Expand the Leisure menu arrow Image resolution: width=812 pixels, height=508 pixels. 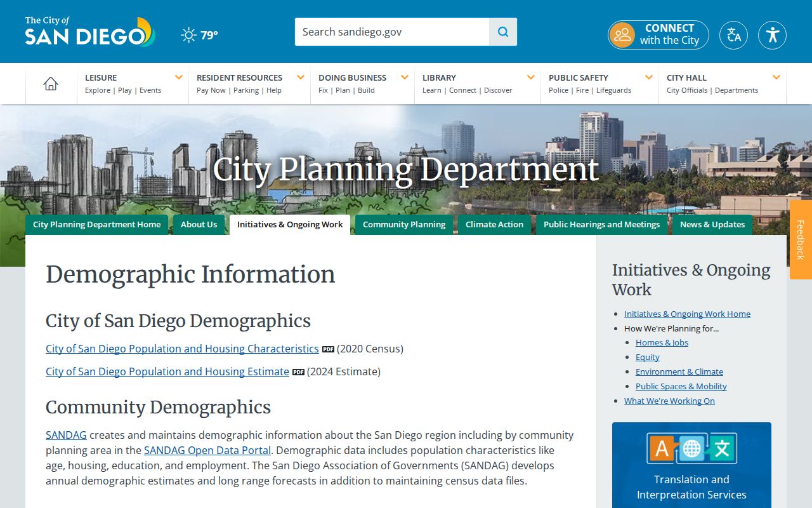179,77
